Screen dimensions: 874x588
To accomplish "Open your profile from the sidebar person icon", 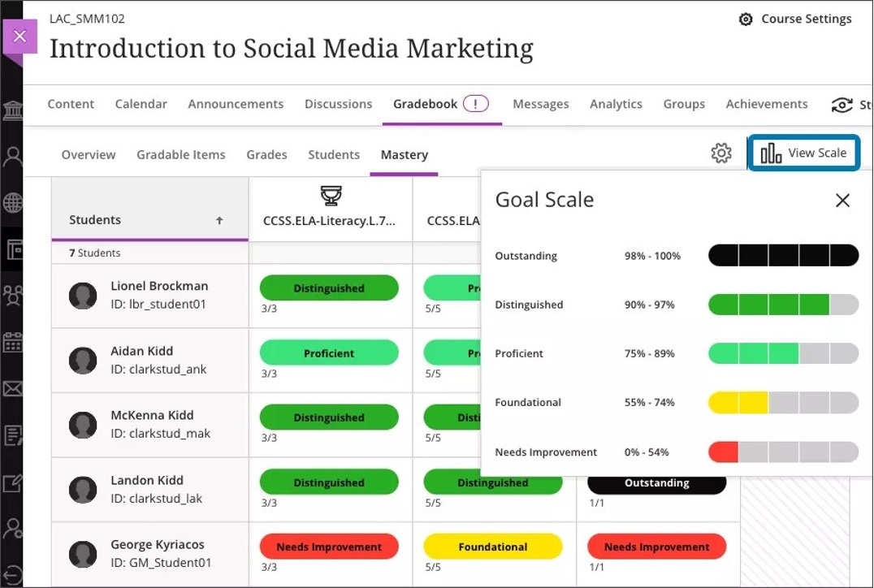I will 12,157.
